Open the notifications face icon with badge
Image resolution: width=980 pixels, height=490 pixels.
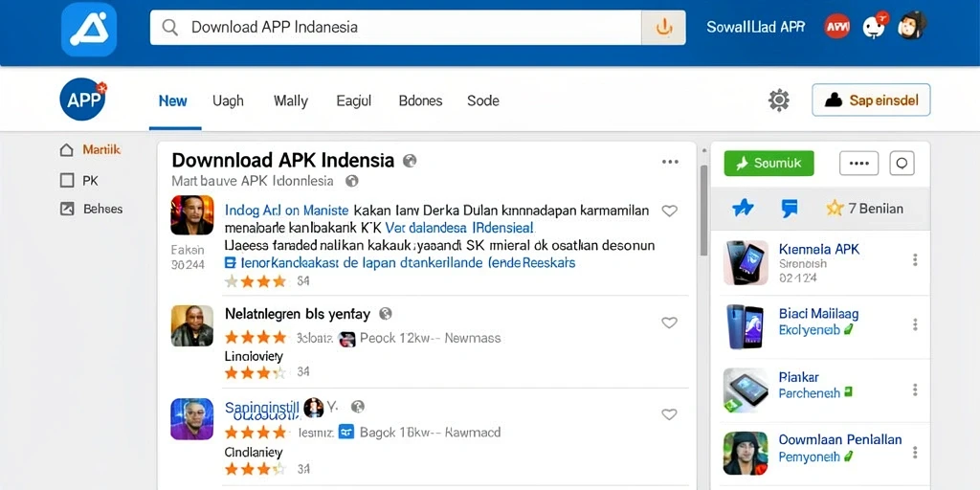coord(874,26)
